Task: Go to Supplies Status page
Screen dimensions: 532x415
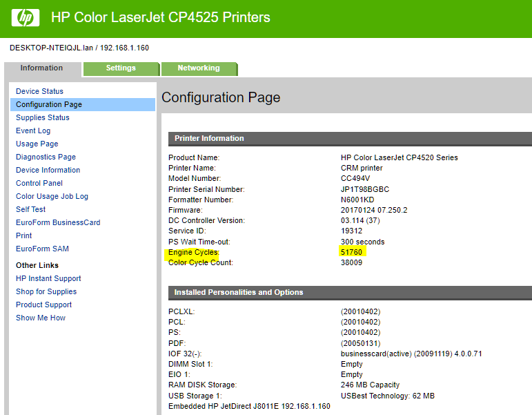Action: pos(42,117)
